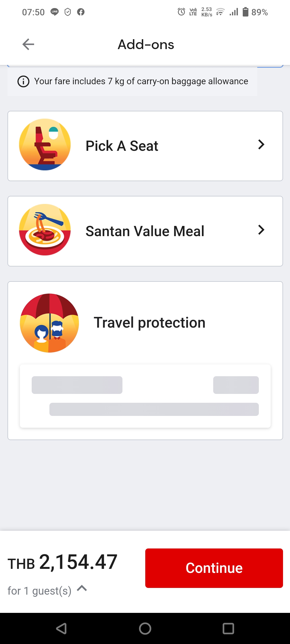Select the Santan Value Meal label
The width and height of the screenshot is (290, 644).
(x=145, y=231)
